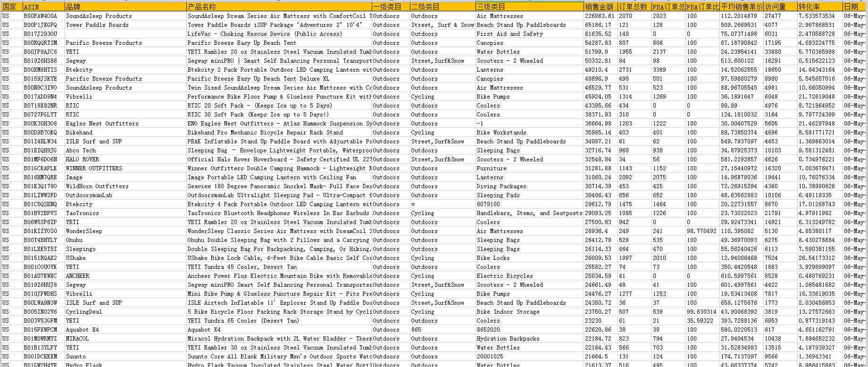
Task: Click brand cell WonderSleep
Action: pyautogui.click(x=125, y=231)
